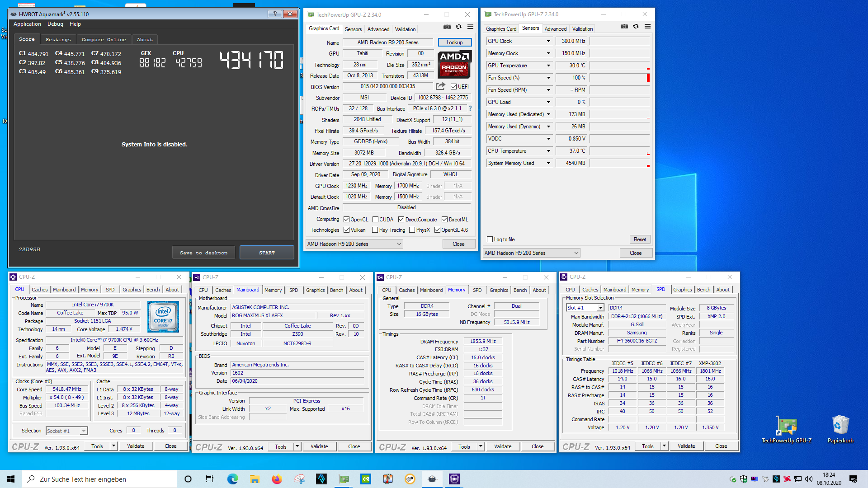Screen dimensions: 868x488
Task: Open Task View from the taskbar
Action: point(210,479)
